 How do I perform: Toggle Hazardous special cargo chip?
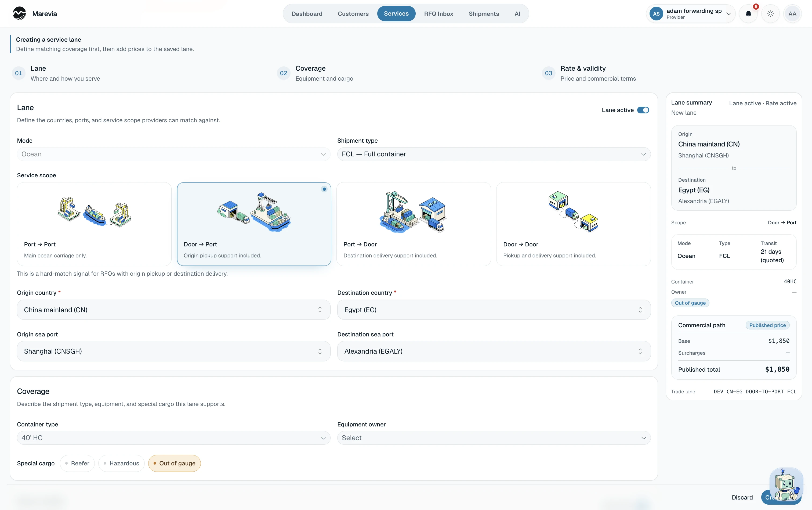tap(121, 464)
